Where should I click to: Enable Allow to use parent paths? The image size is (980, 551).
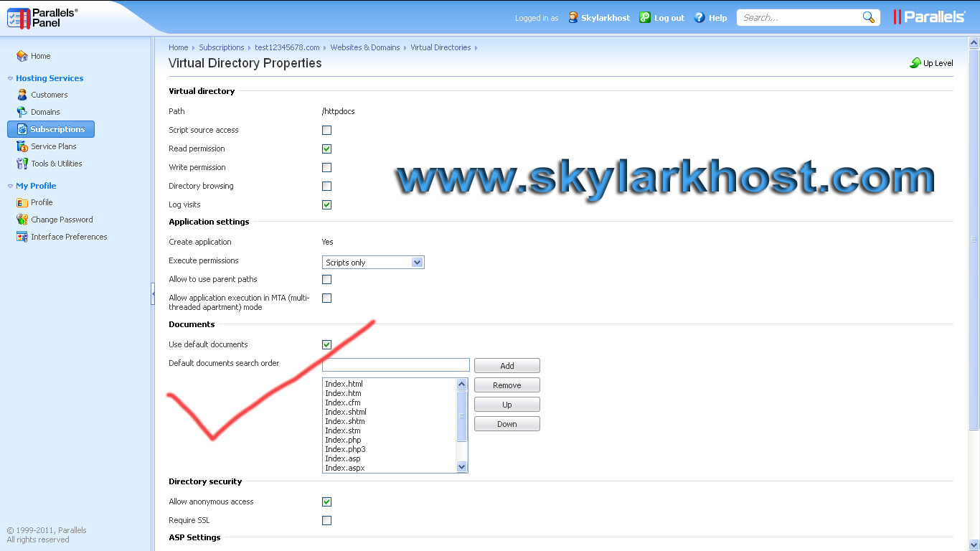[x=326, y=279]
